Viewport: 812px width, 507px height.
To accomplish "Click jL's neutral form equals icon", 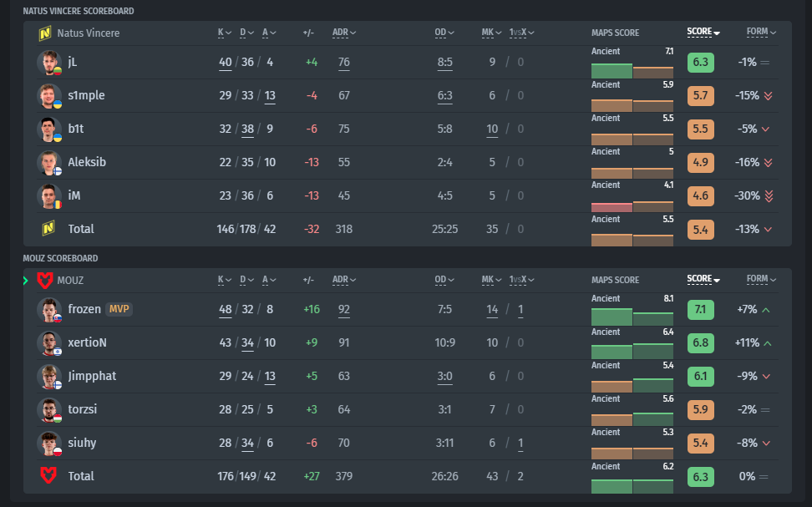I will point(765,62).
